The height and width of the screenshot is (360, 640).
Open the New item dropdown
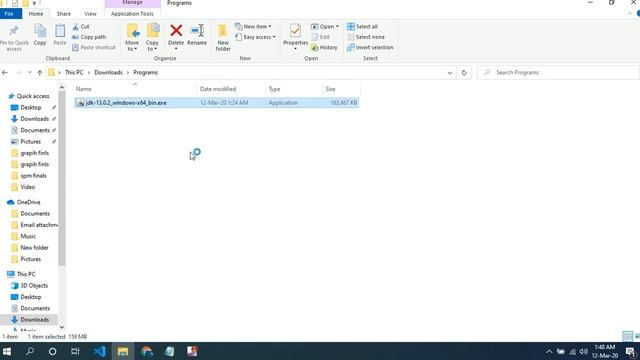253,27
